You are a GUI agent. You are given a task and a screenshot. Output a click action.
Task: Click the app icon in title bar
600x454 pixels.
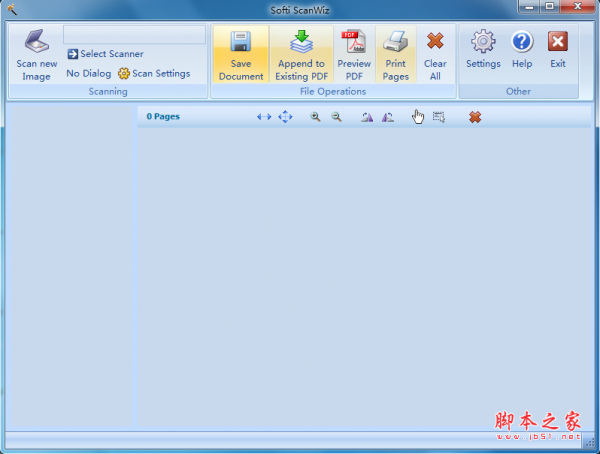[x=12, y=9]
